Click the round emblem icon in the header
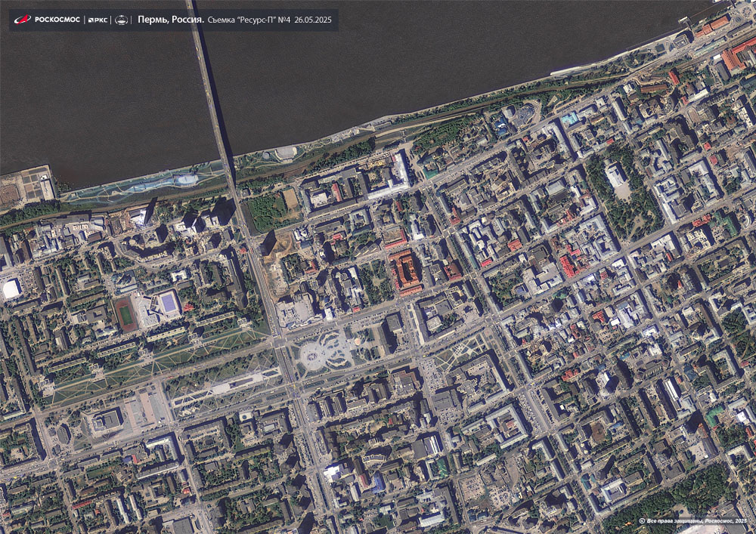Screen dimensions: 756x534 121,20
